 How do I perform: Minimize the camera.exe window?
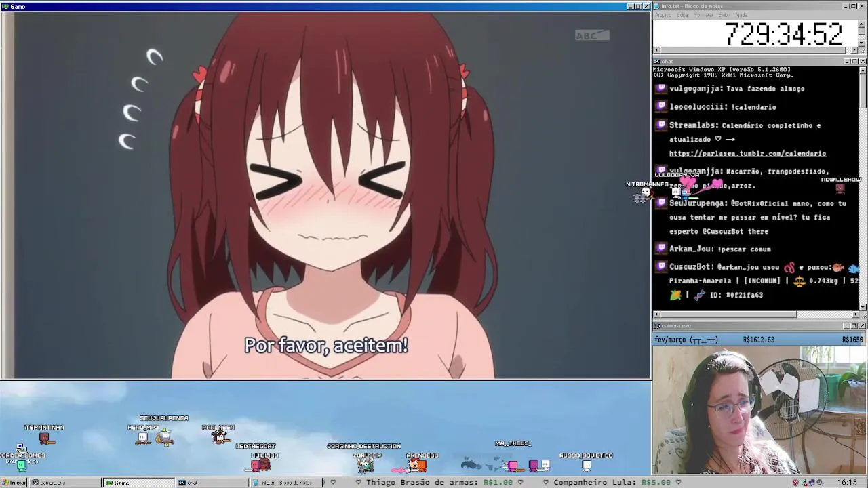click(x=847, y=326)
